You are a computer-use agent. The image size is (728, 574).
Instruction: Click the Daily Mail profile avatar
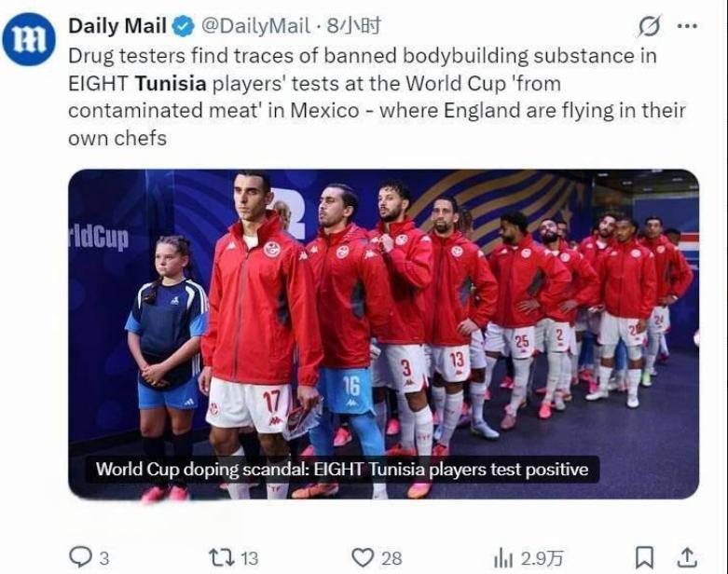click(29, 39)
